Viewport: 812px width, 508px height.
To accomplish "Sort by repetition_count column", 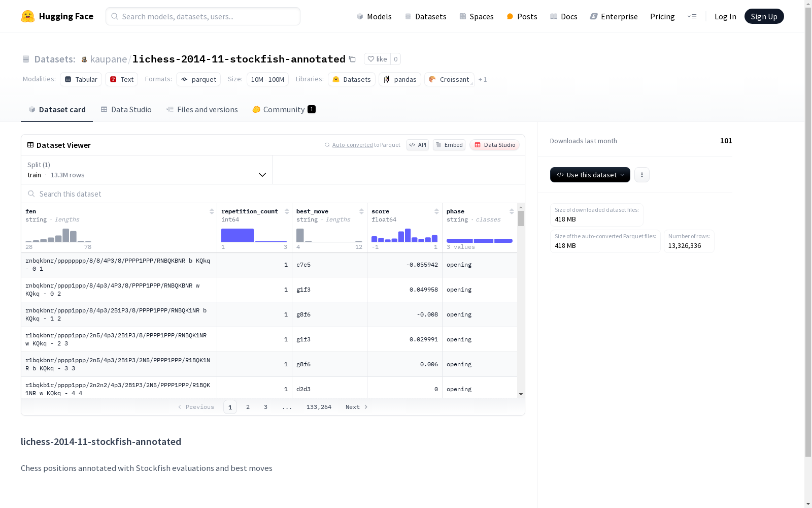I will click(x=287, y=211).
